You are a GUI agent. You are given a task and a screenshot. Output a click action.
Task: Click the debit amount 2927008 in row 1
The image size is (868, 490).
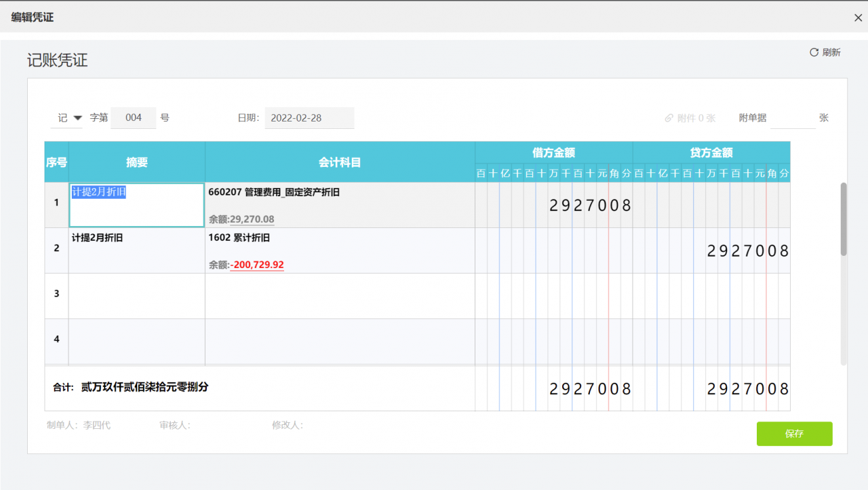pyautogui.click(x=590, y=205)
